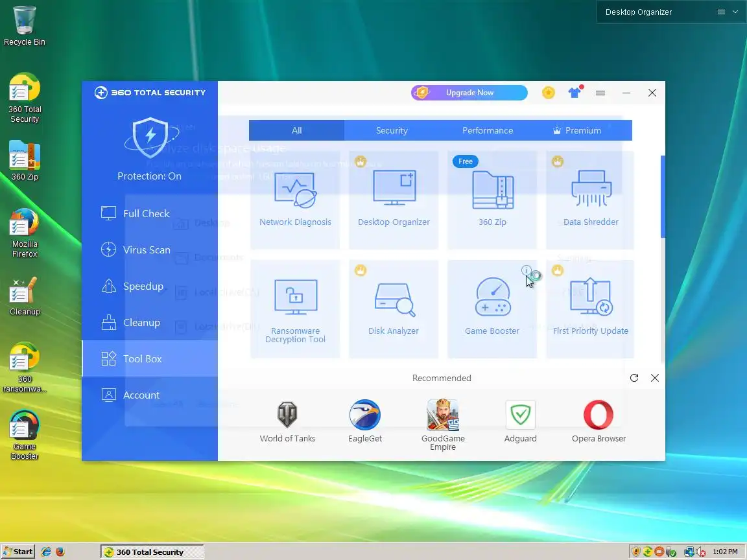
Task: Switch to the All tab
Action: (x=297, y=130)
